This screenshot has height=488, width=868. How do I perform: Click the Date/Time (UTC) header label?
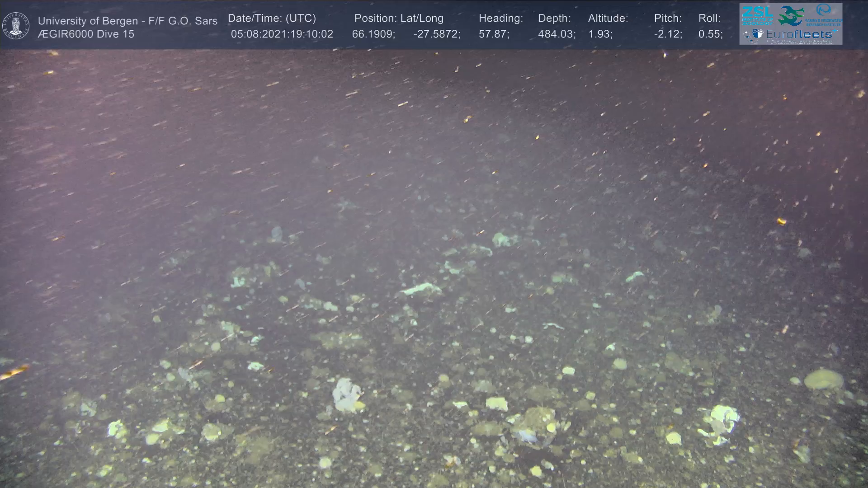(272, 19)
